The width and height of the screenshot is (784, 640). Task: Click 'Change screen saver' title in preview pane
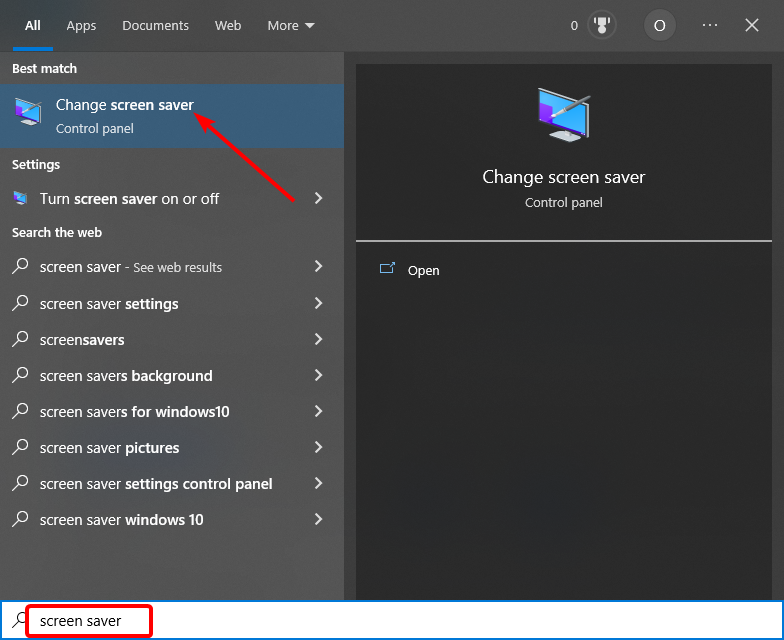[x=564, y=177]
